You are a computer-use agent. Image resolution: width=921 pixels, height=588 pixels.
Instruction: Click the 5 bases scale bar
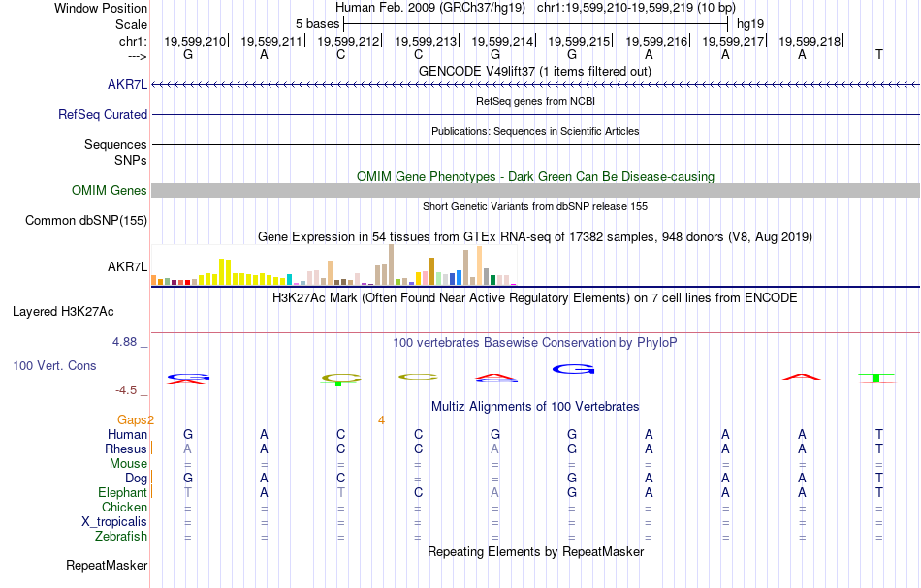535,24
